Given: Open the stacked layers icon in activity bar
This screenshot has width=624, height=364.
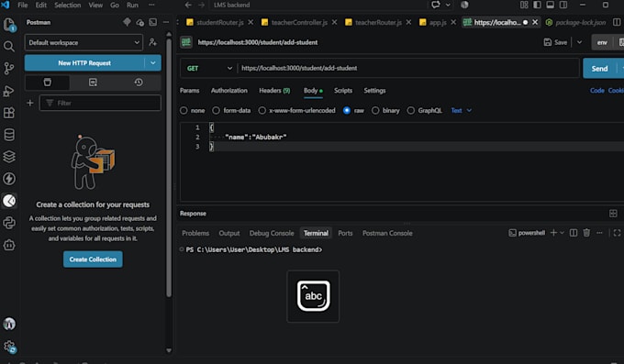Looking at the screenshot, I should (9, 157).
